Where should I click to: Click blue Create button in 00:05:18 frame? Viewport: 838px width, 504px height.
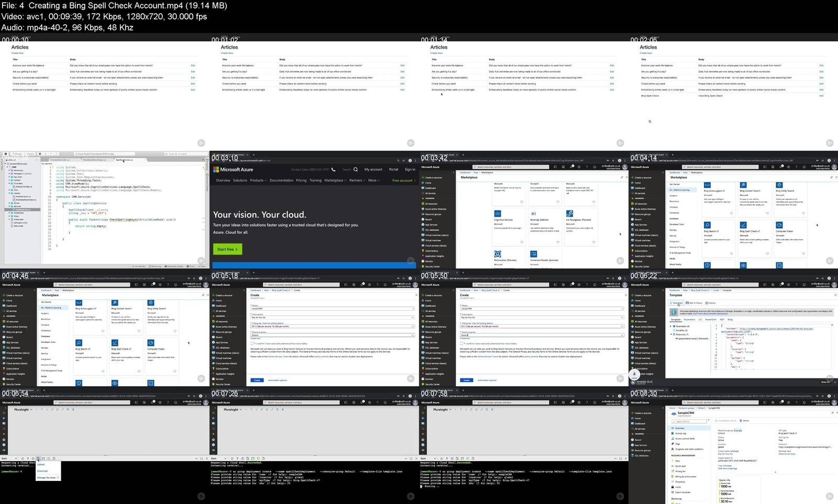pyautogui.click(x=257, y=380)
